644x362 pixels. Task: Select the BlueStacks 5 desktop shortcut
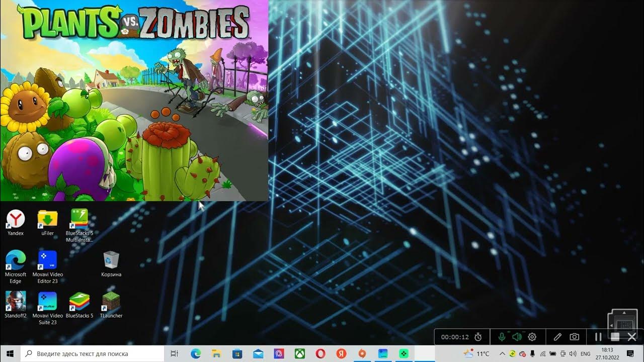79,305
